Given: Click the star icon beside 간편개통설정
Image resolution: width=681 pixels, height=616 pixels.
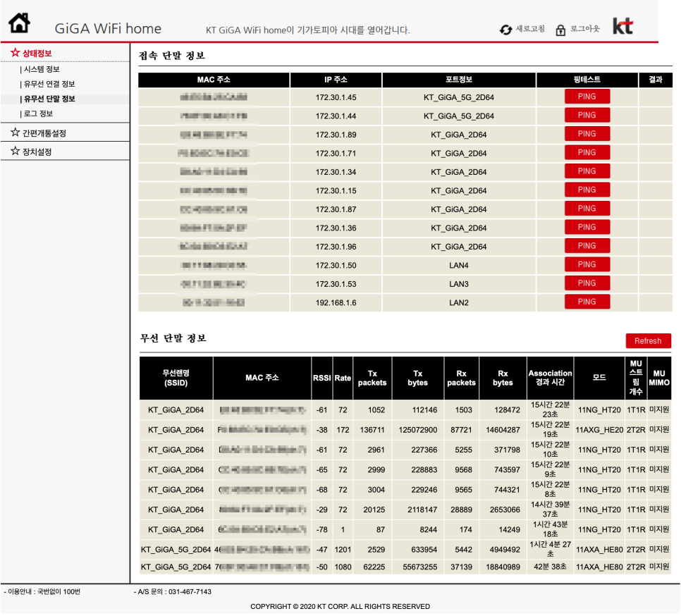Looking at the screenshot, I should 16,132.
